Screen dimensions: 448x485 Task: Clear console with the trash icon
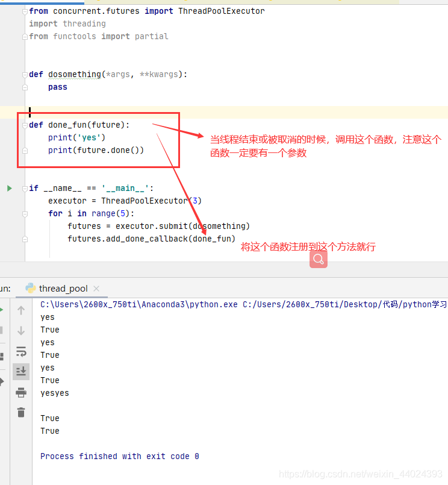click(x=21, y=412)
